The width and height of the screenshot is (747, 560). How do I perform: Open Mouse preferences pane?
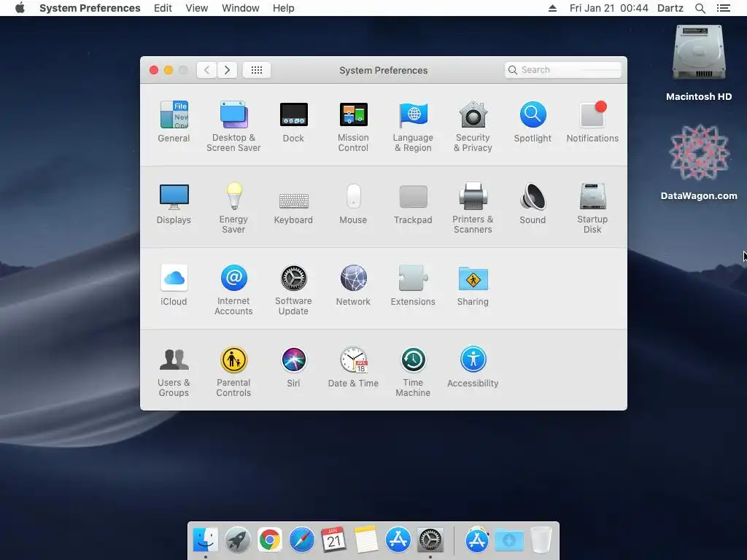pos(353,203)
